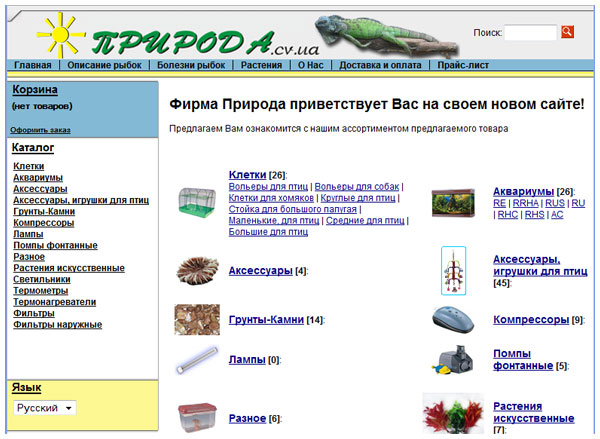Go to Главная in the navigation bar
600x439 pixels.
pyautogui.click(x=33, y=65)
